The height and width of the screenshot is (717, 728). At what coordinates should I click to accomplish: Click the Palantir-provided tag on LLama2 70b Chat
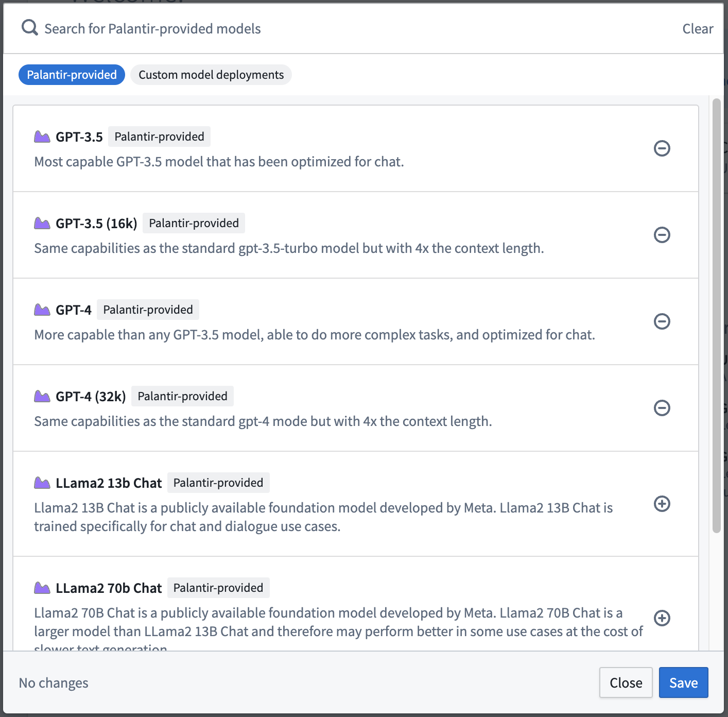pos(218,588)
